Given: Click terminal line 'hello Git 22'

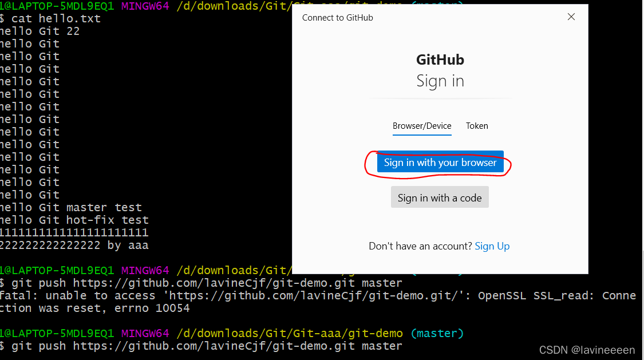Looking at the screenshot, I should (x=40, y=31).
